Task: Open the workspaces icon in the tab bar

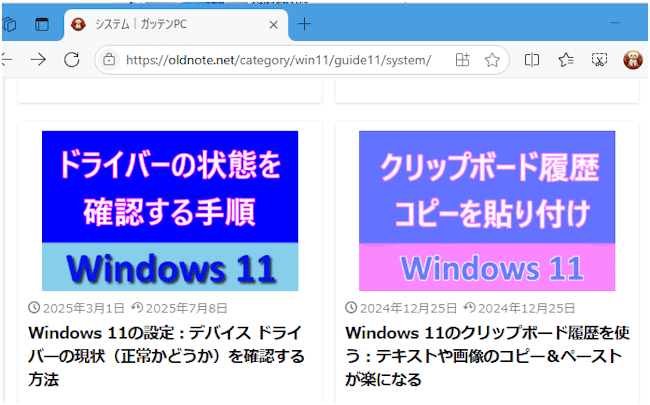Action: coord(9,24)
